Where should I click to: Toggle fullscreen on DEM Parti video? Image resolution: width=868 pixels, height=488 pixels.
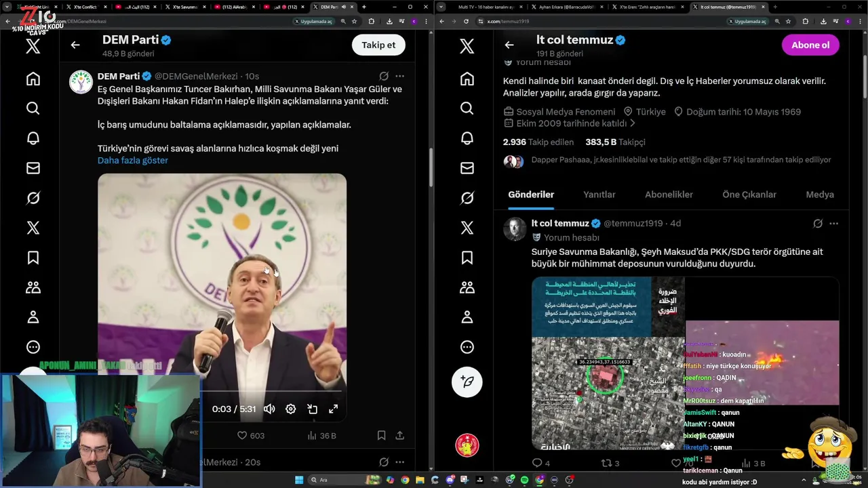point(333,409)
